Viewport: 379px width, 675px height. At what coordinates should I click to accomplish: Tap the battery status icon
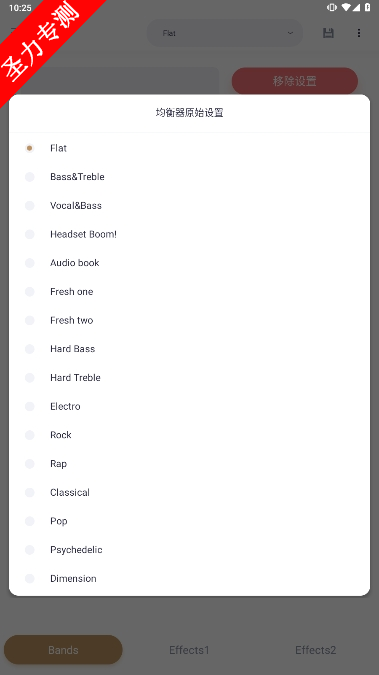tap(367, 7)
